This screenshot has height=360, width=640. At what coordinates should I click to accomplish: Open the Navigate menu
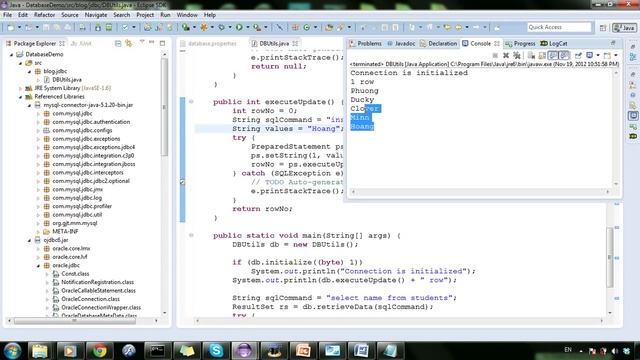pos(96,15)
